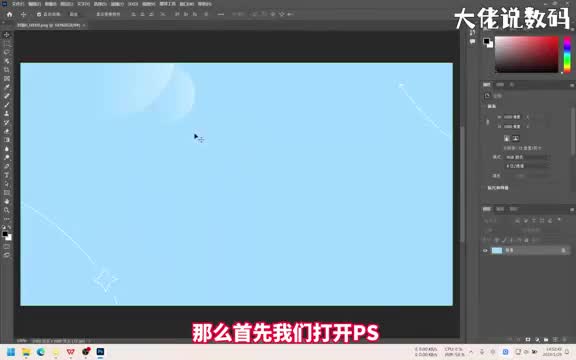Select the Rectangle shape tool
The image size is (576, 360).
point(7,193)
